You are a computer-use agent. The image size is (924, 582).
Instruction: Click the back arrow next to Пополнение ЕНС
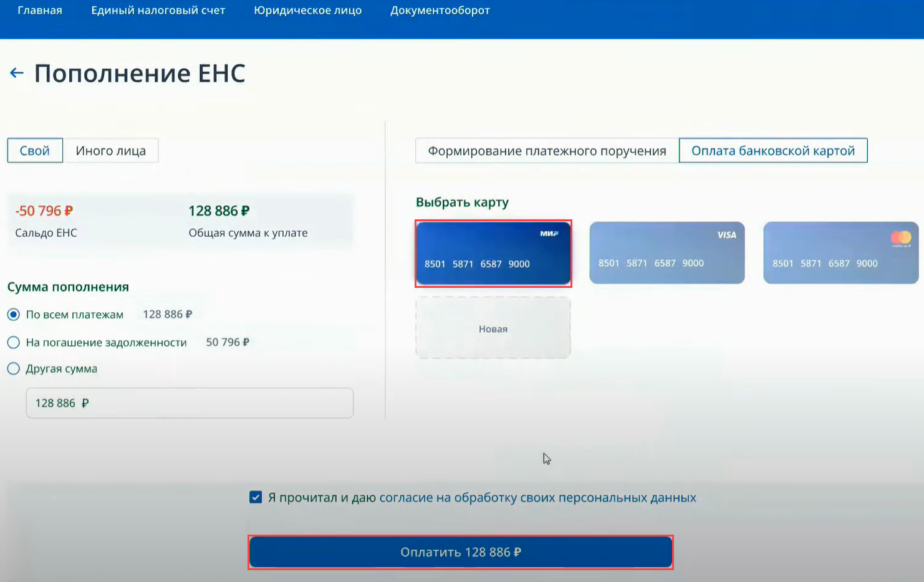click(17, 74)
